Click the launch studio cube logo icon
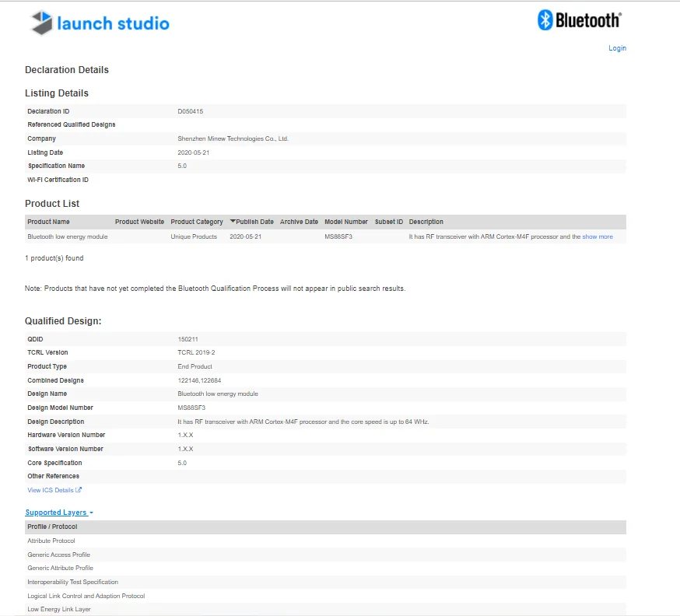 pos(41,23)
